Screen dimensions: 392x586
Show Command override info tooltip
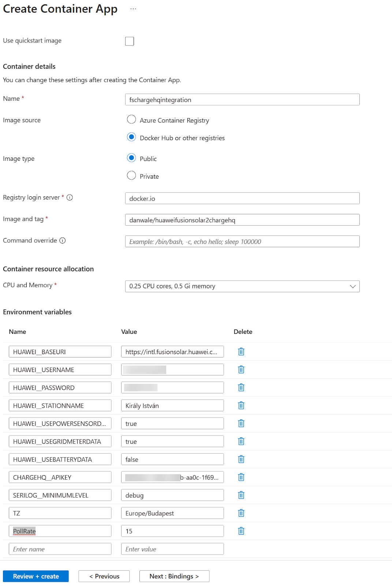pyautogui.click(x=63, y=241)
